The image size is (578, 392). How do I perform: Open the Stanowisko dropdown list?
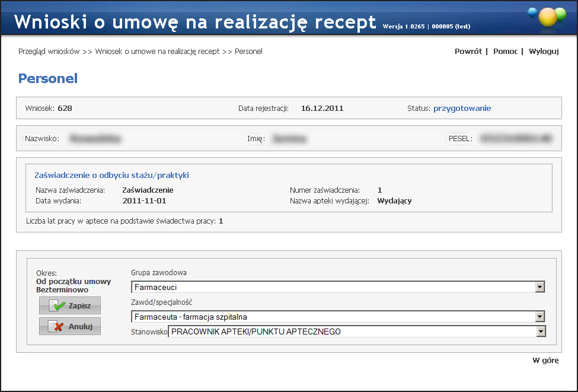[539, 332]
